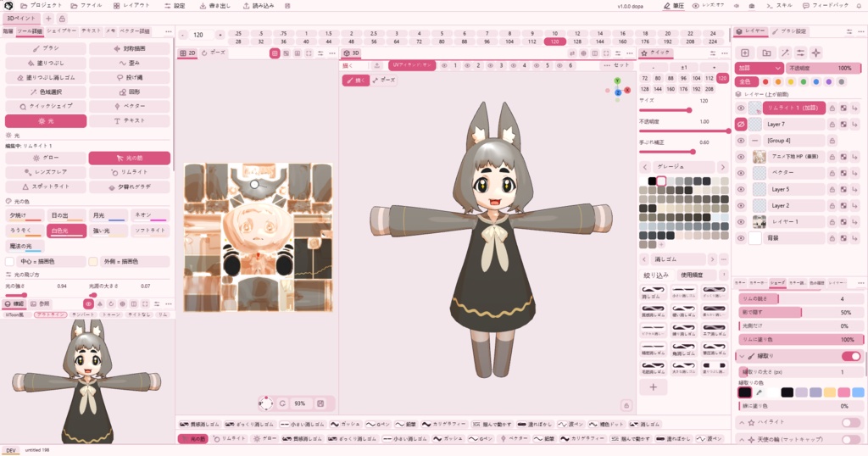Viewport: 868px width, 456px height.
Task: Add a new layer folder
Action: 766,53
